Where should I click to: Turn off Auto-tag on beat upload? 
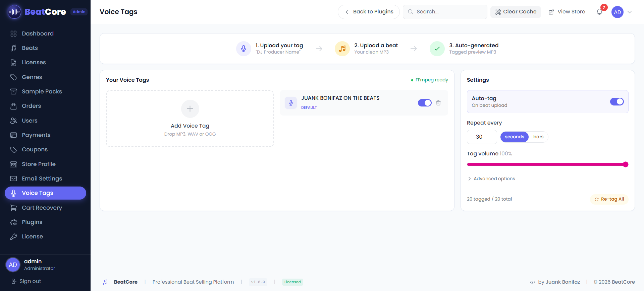point(616,101)
